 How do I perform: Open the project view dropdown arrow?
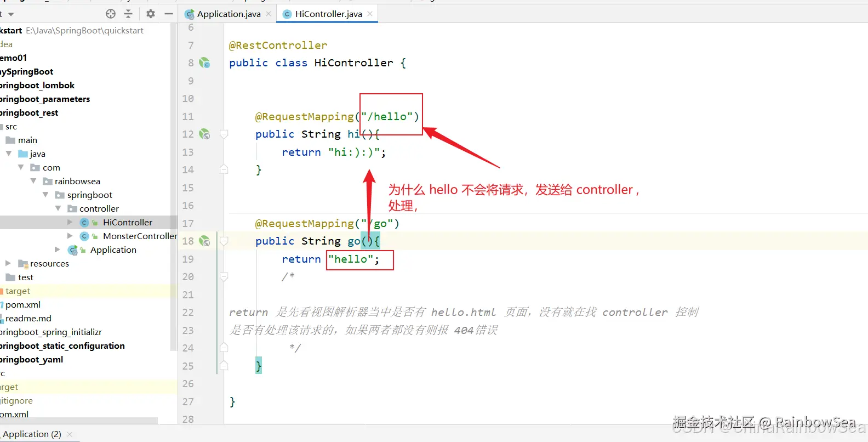click(11, 14)
